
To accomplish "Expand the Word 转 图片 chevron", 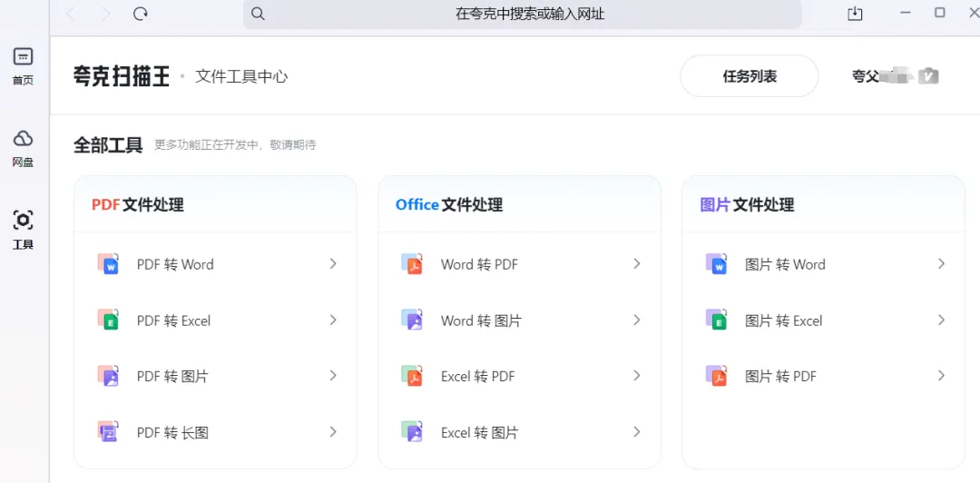I will 637,320.
